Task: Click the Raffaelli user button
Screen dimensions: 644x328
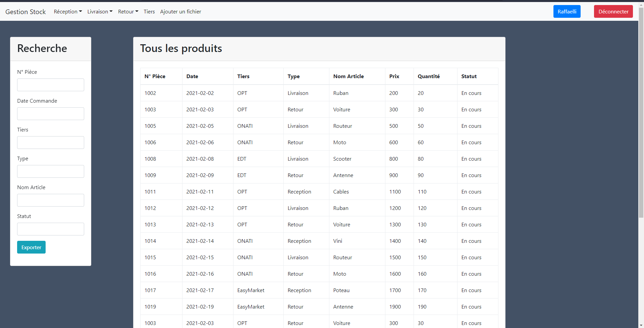Action: pos(567,11)
